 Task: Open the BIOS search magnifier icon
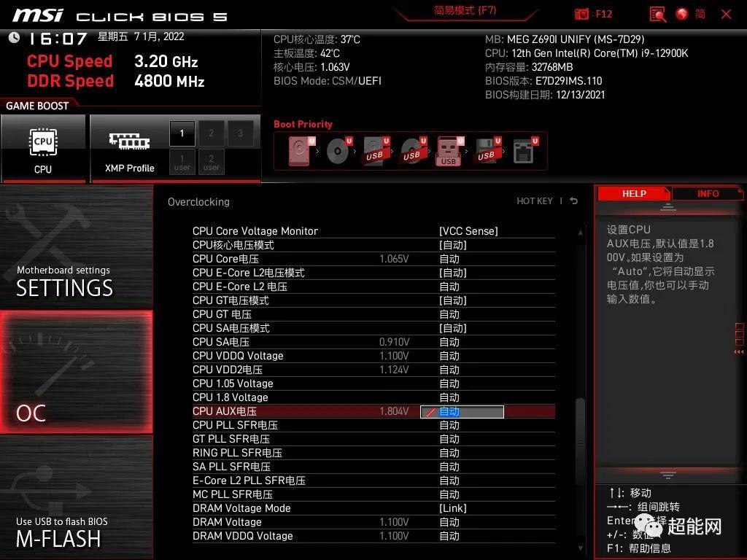tap(658, 15)
